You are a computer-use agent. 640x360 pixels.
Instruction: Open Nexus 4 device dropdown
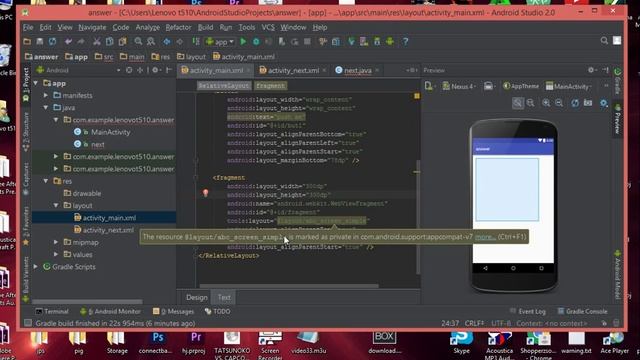click(x=459, y=87)
